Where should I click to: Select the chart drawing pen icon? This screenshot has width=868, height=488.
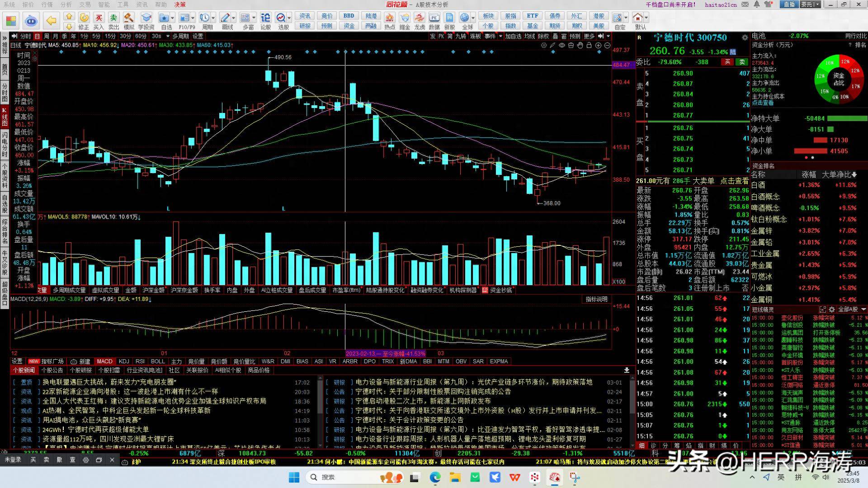[x=552, y=45]
